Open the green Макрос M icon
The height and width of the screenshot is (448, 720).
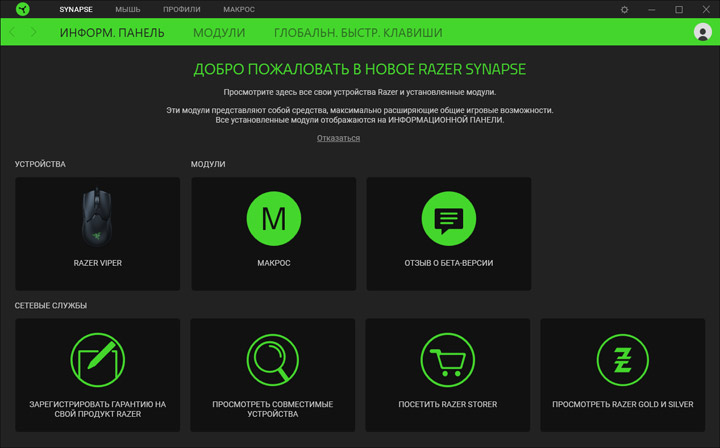pos(274,218)
